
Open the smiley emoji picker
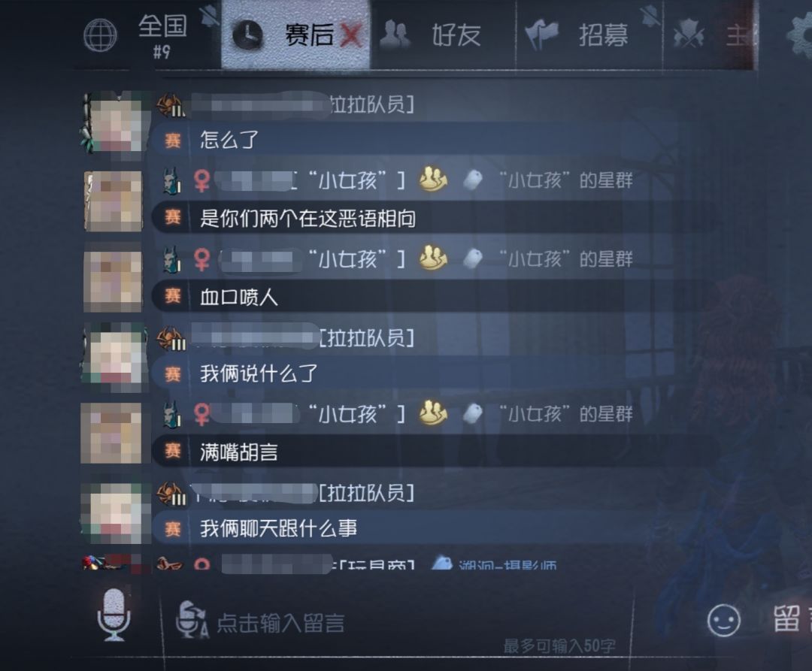pyautogui.click(x=723, y=621)
